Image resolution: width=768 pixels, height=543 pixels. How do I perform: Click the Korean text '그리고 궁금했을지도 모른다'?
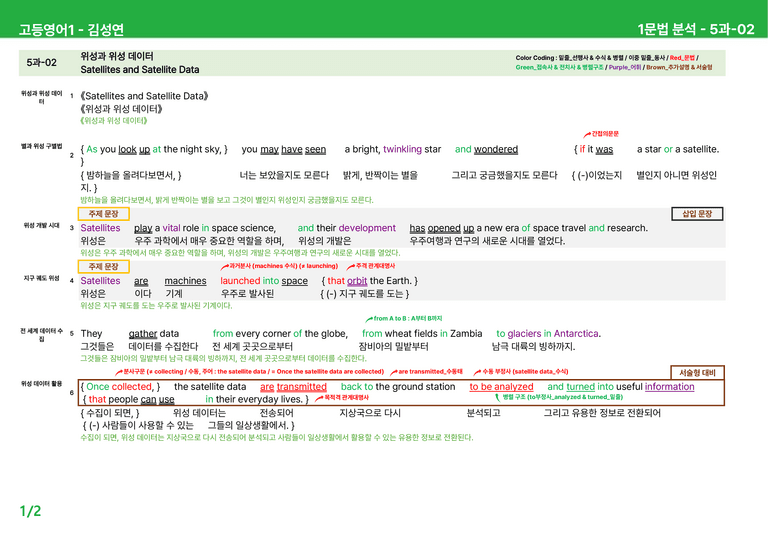tap(504, 175)
